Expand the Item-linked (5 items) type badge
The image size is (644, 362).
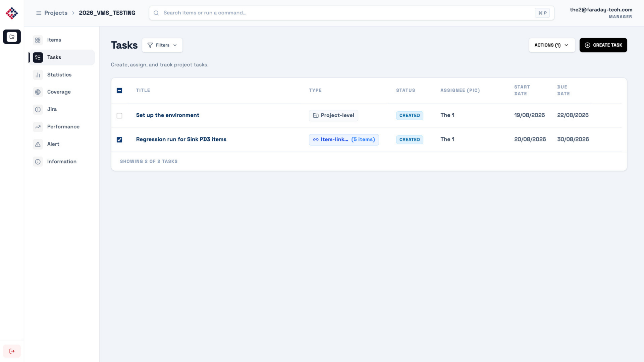tap(344, 140)
